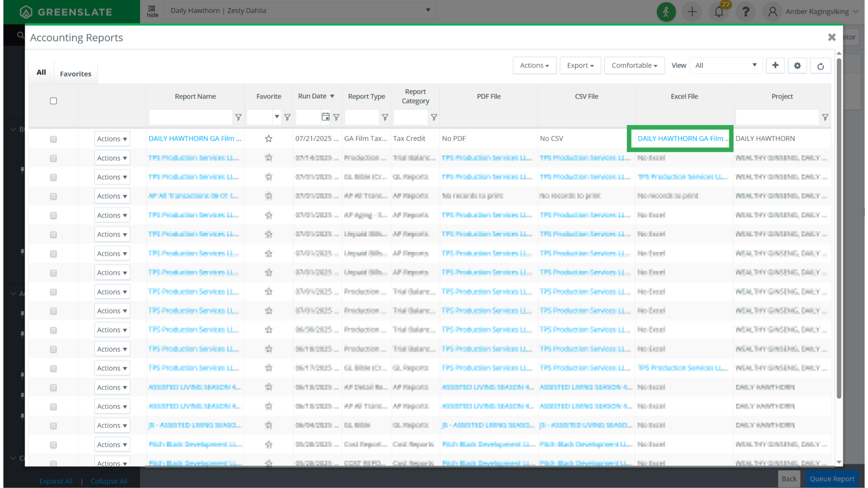The image size is (868, 488).
Task: Open the Export dropdown
Action: (580, 66)
